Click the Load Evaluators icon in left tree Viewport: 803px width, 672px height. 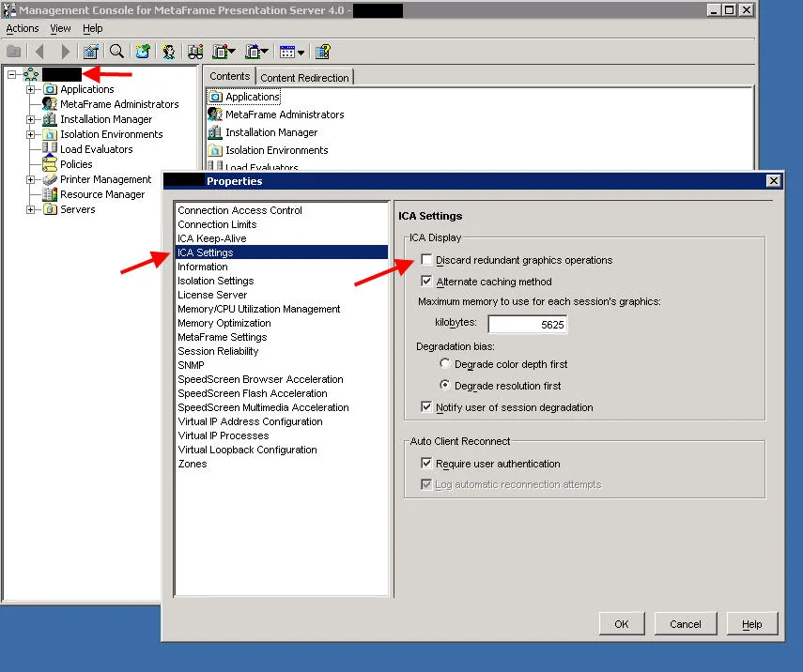pyautogui.click(x=50, y=148)
